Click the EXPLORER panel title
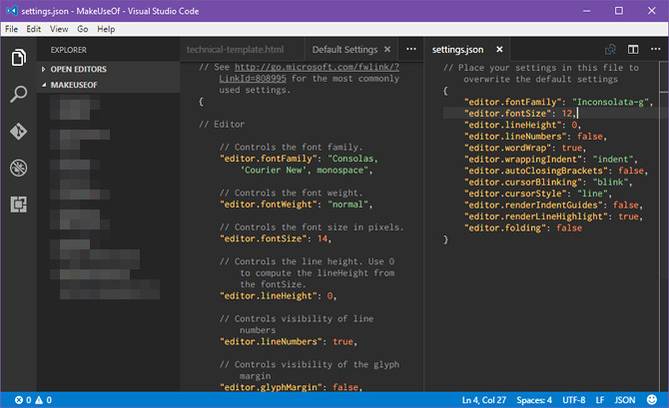 point(69,50)
